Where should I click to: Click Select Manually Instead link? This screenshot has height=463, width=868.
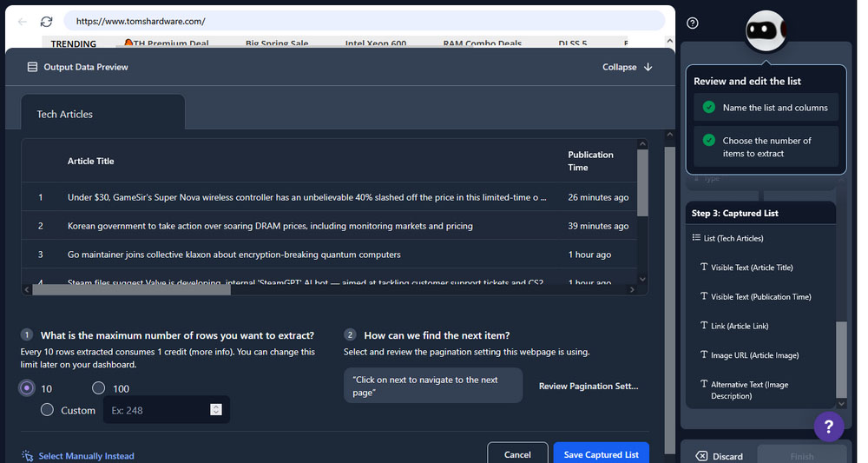[x=86, y=456]
